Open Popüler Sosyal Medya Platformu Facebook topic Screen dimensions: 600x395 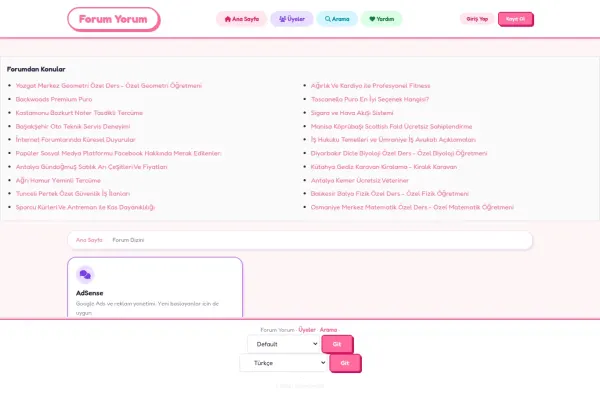[x=119, y=153]
